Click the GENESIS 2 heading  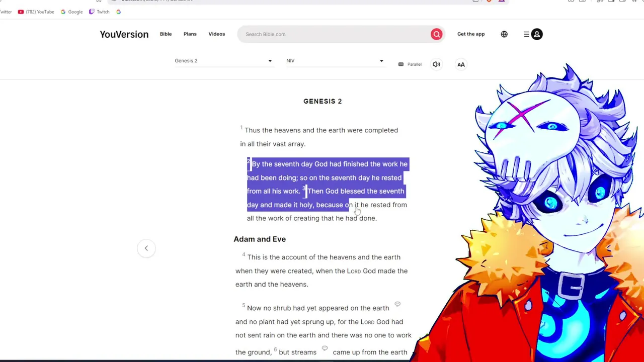click(323, 101)
